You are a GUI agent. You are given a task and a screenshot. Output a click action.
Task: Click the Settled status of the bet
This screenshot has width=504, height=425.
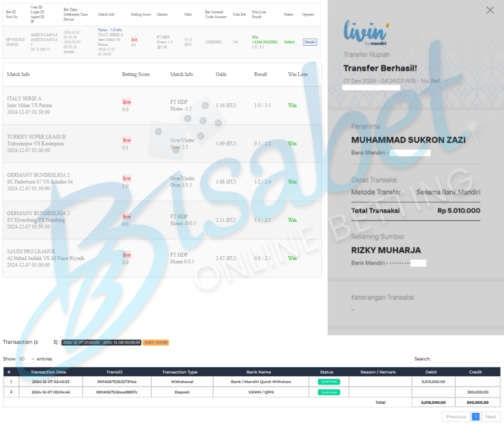point(289,42)
